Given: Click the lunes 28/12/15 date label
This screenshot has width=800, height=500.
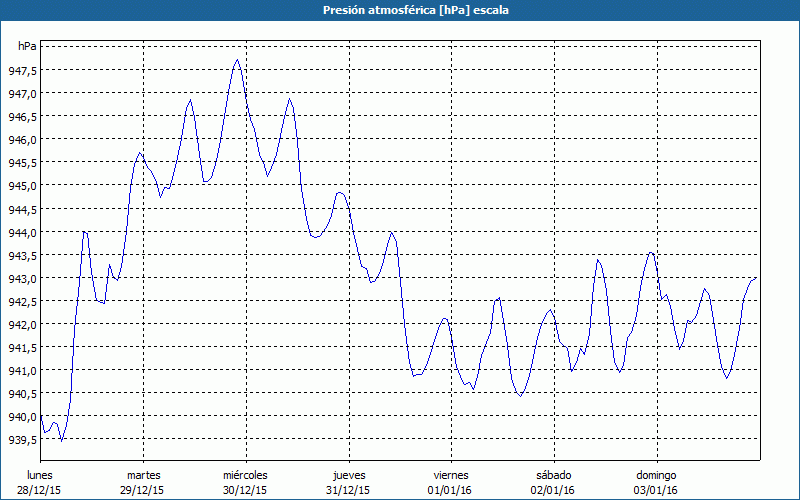Looking at the screenshot, I should [41, 482].
